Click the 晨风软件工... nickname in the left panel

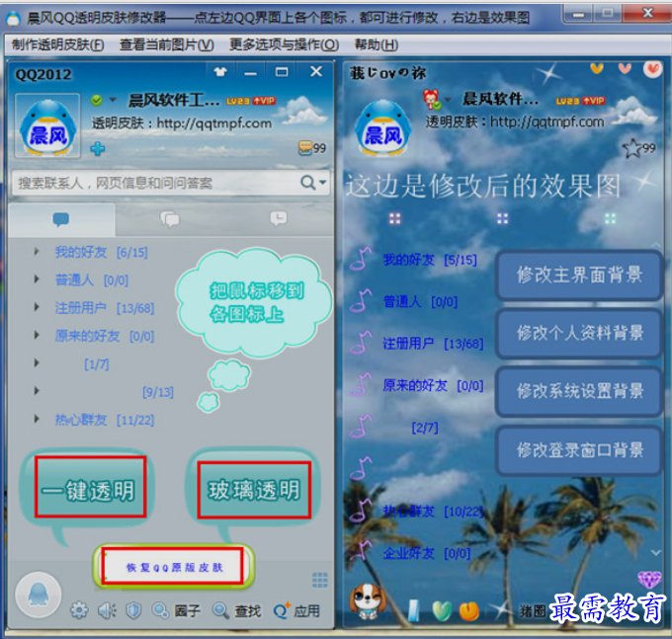pyautogui.click(x=174, y=100)
